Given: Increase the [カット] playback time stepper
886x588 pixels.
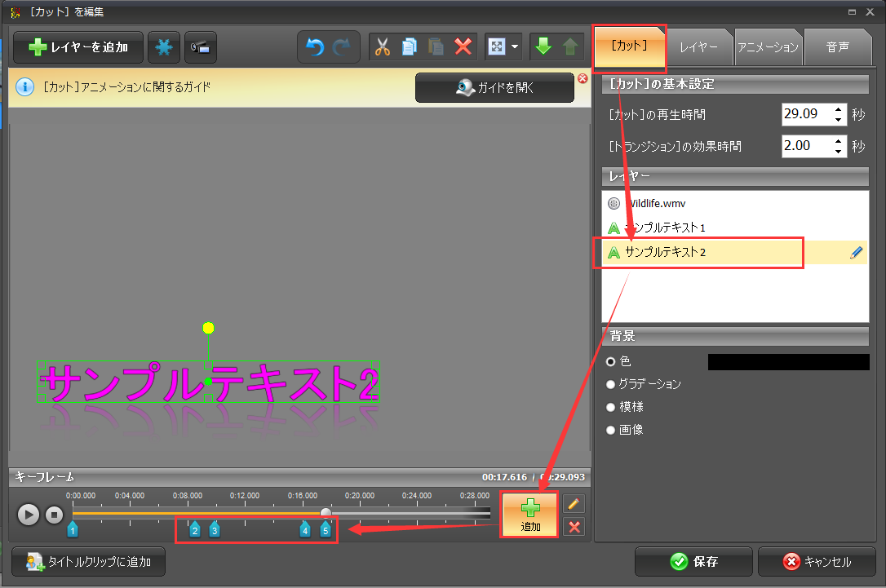Looking at the screenshot, I should click(x=839, y=109).
